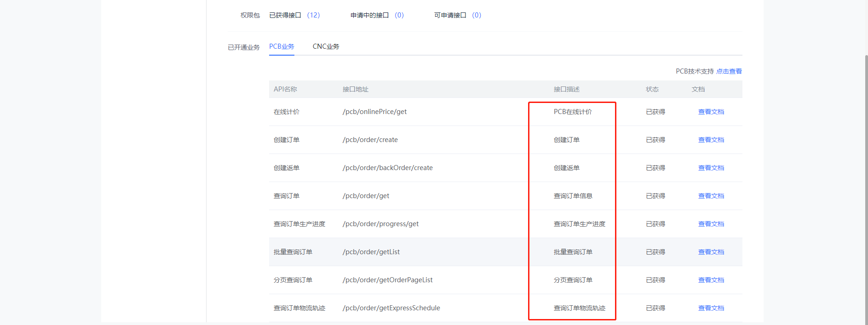Select the 可申请接口 (0) tab

click(457, 15)
